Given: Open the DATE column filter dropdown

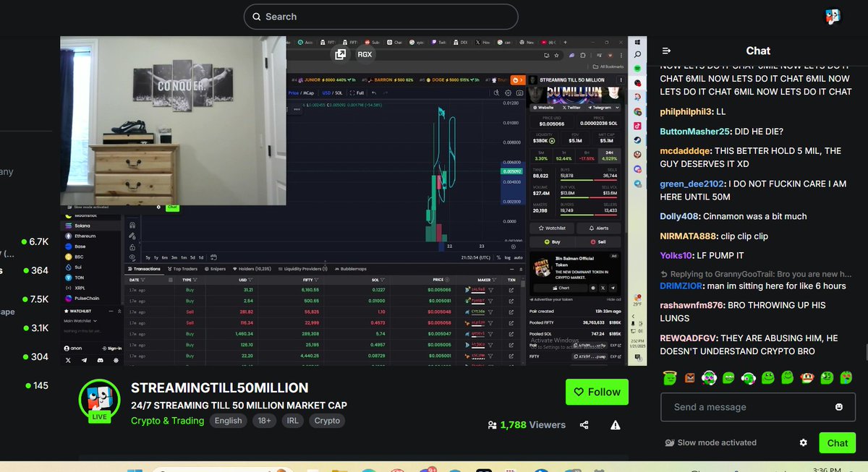Looking at the screenshot, I should (142, 280).
